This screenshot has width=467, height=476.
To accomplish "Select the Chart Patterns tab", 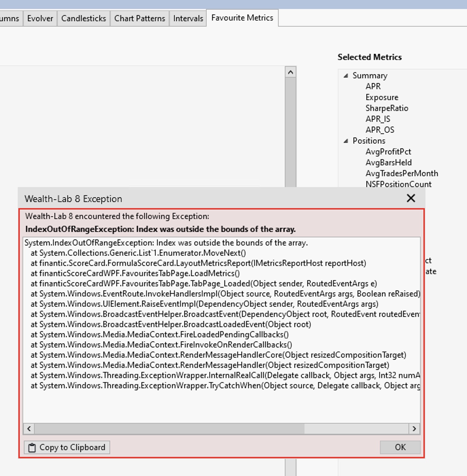I will tap(140, 18).
